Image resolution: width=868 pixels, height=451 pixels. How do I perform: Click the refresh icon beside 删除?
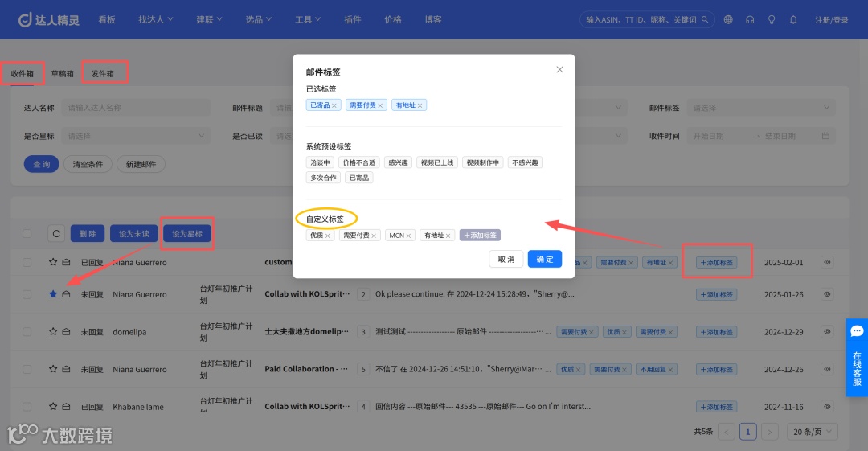tap(56, 234)
